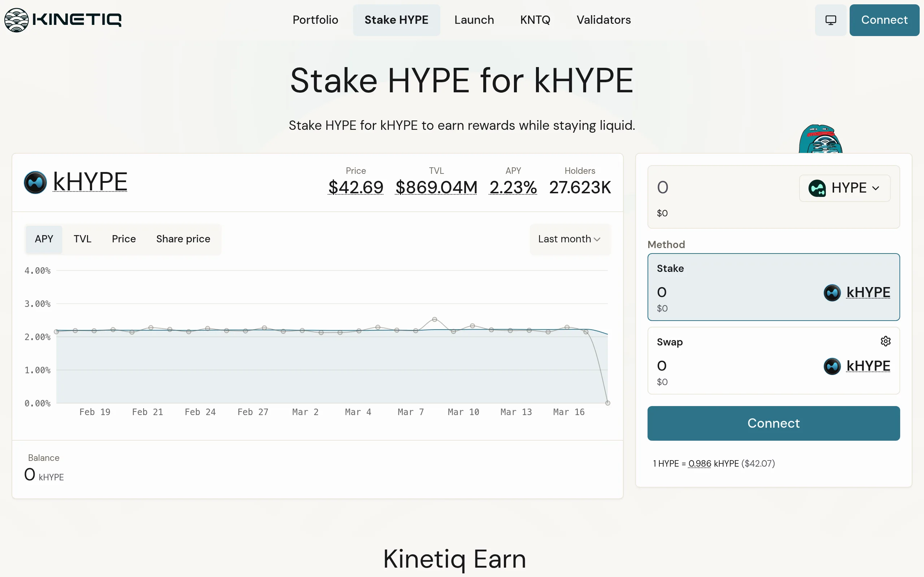Open the Validators page
The image size is (924, 577).
tap(603, 19)
